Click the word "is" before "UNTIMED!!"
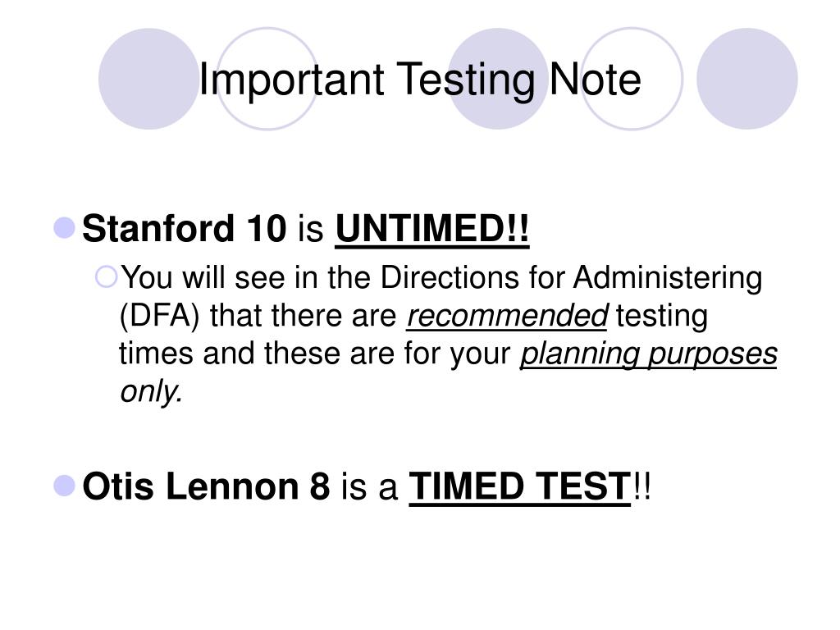Screen dimensions: 840x630 311,230
